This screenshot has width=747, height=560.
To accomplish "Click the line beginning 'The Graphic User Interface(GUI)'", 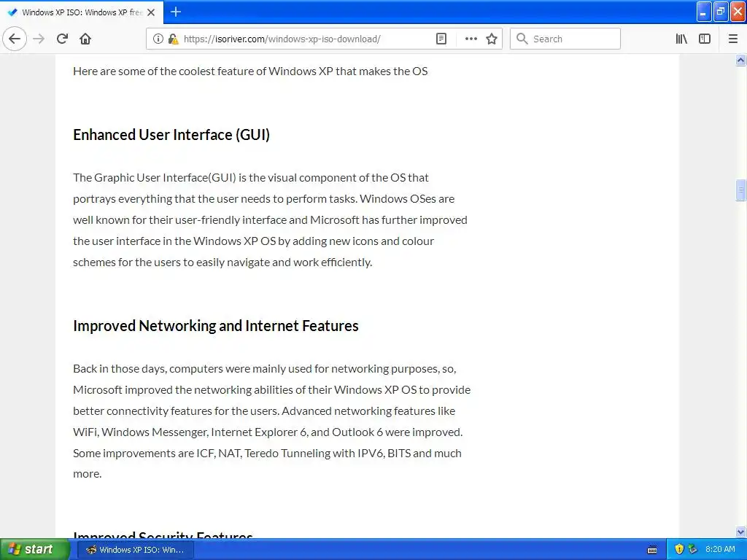I will 251,178.
